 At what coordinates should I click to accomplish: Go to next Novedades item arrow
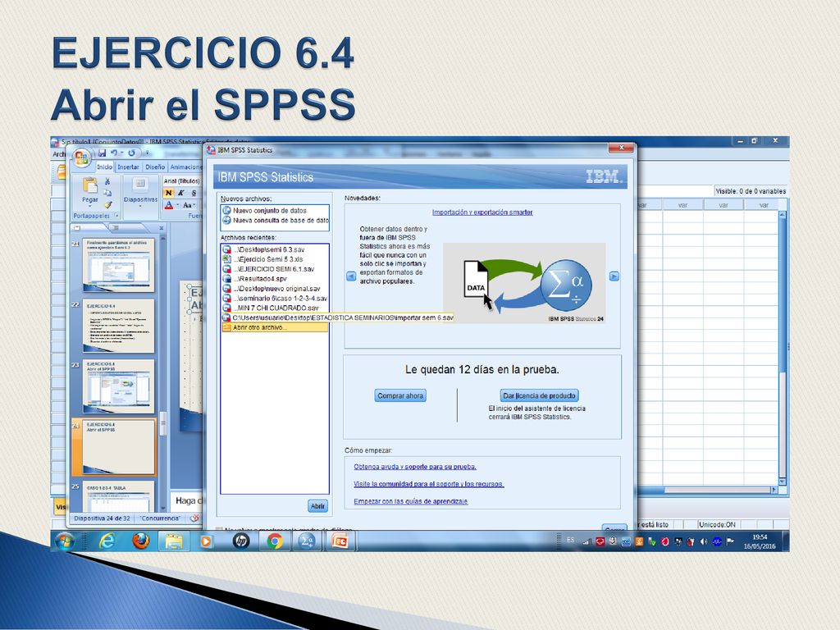pyautogui.click(x=614, y=276)
